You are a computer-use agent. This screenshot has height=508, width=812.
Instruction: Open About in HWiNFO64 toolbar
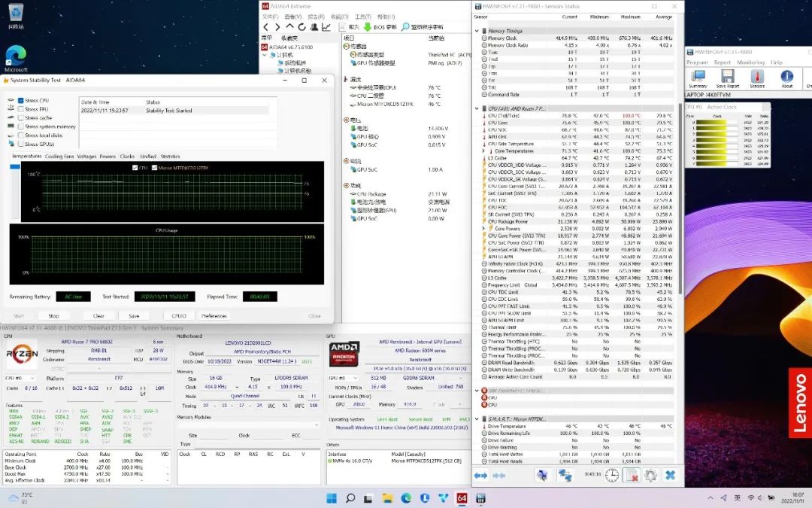tap(786, 79)
